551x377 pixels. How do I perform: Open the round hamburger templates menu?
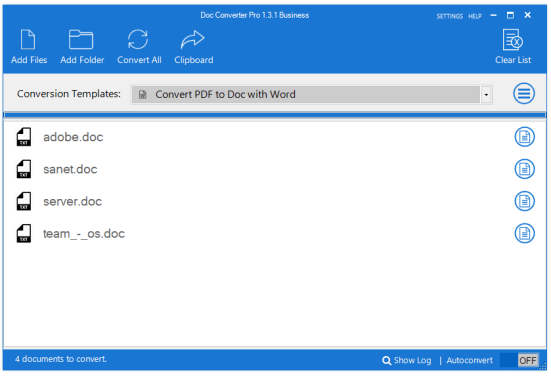point(524,94)
